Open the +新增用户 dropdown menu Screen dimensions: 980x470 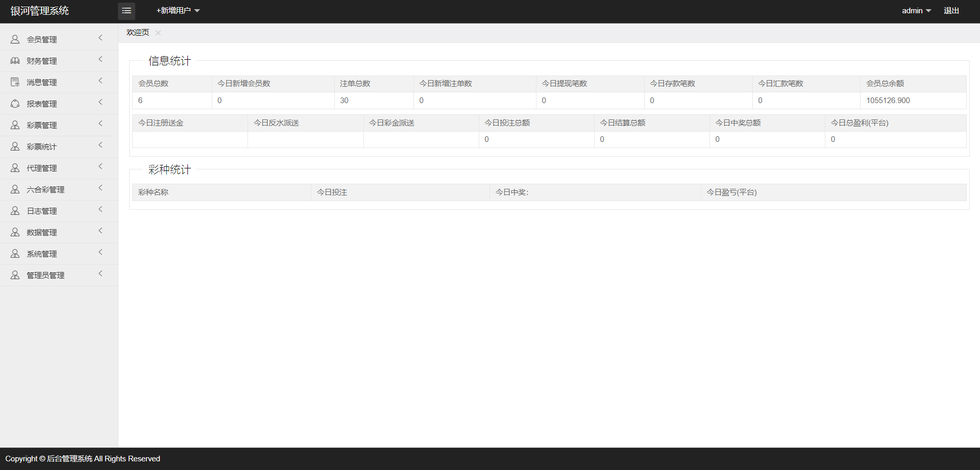click(178, 11)
